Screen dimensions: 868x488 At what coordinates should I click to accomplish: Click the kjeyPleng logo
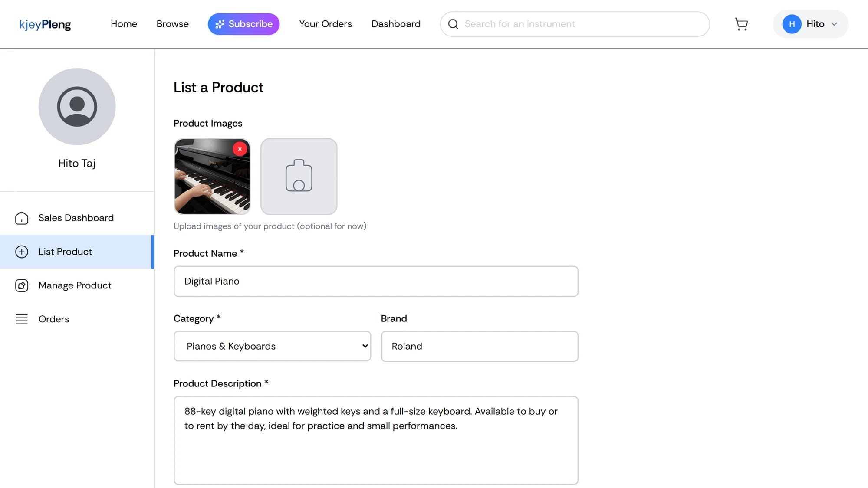tap(45, 25)
